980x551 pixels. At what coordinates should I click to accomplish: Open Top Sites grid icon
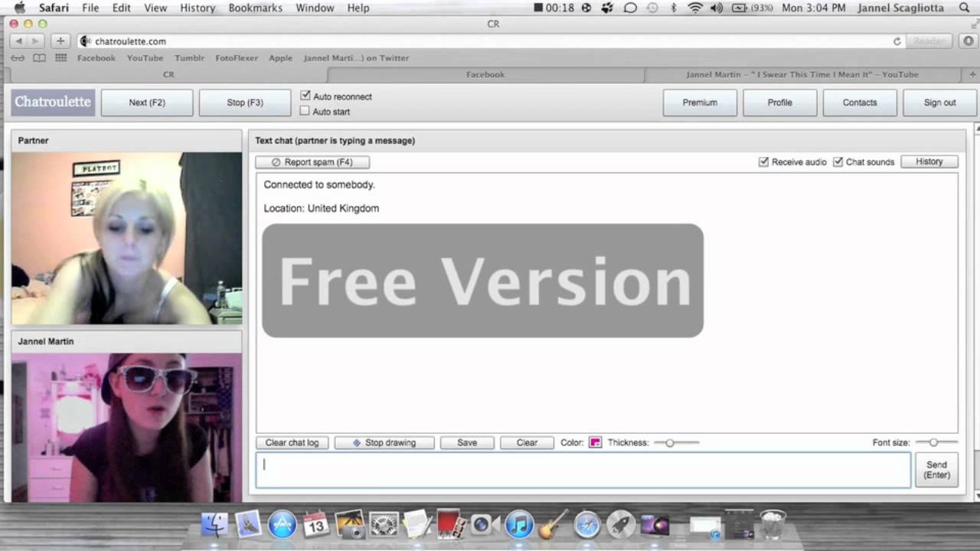point(60,58)
